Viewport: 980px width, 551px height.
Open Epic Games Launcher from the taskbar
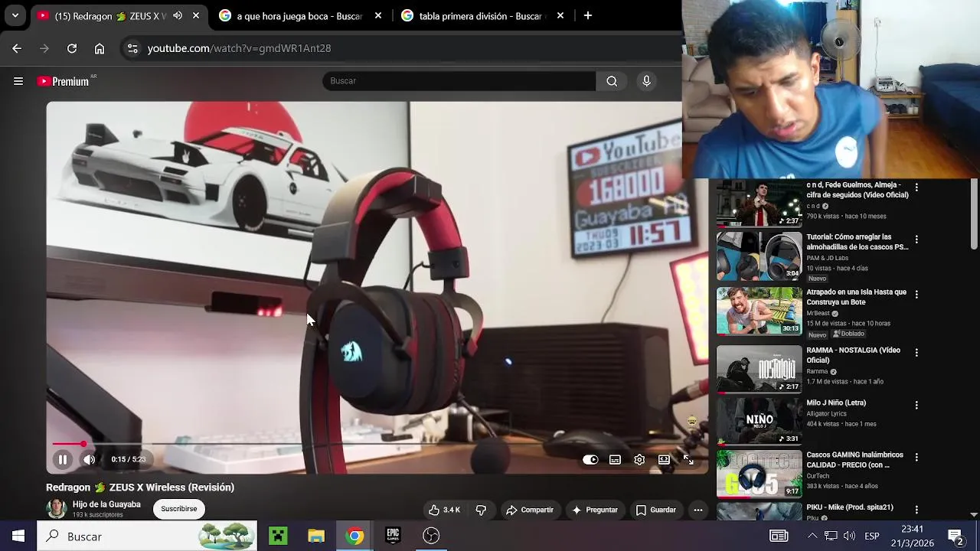[393, 536]
